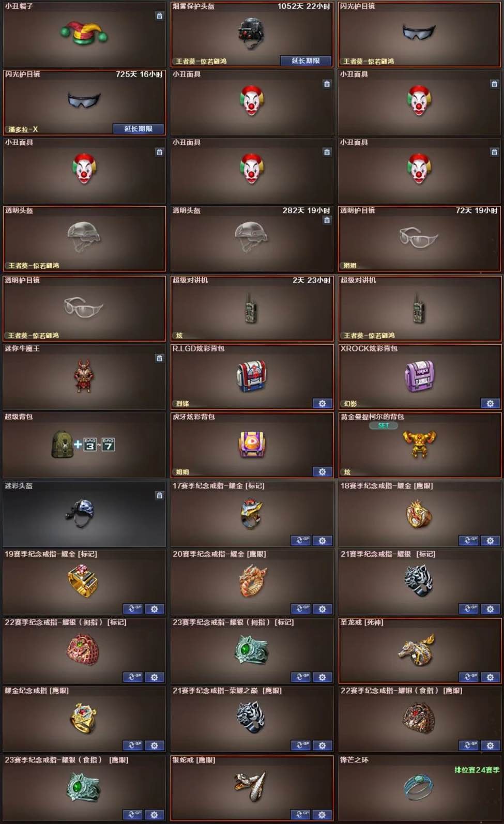
Task: Open gear settings for 17赛季纪念戒指-耀金
Action: click(x=322, y=540)
